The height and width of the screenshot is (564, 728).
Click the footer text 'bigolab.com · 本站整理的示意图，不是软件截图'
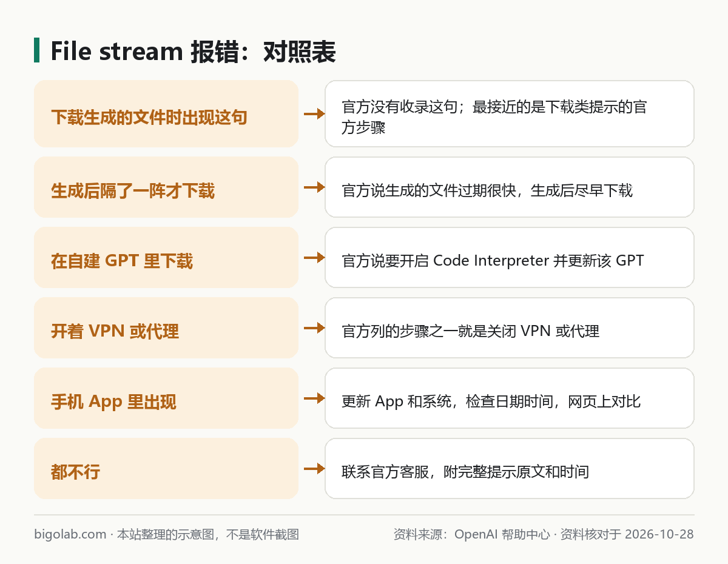[167, 534]
